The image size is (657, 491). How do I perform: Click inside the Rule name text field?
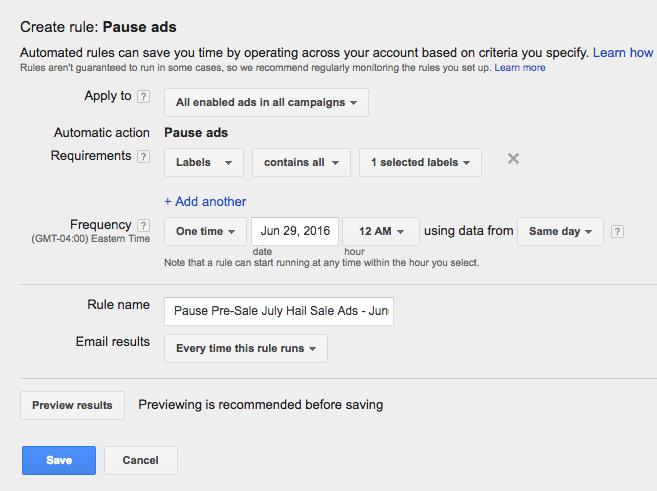(279, 311)
